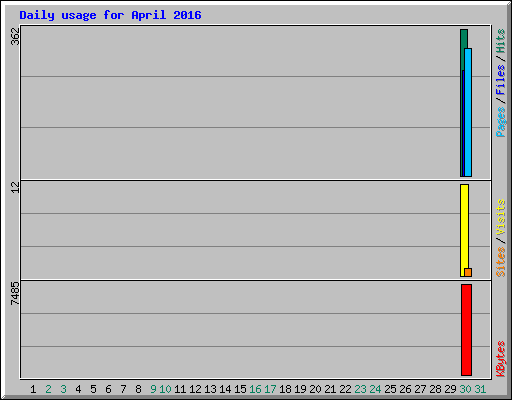The image size is (512, 400).
Task: Click day 9 on the x-axis
Action: (153, 389)
